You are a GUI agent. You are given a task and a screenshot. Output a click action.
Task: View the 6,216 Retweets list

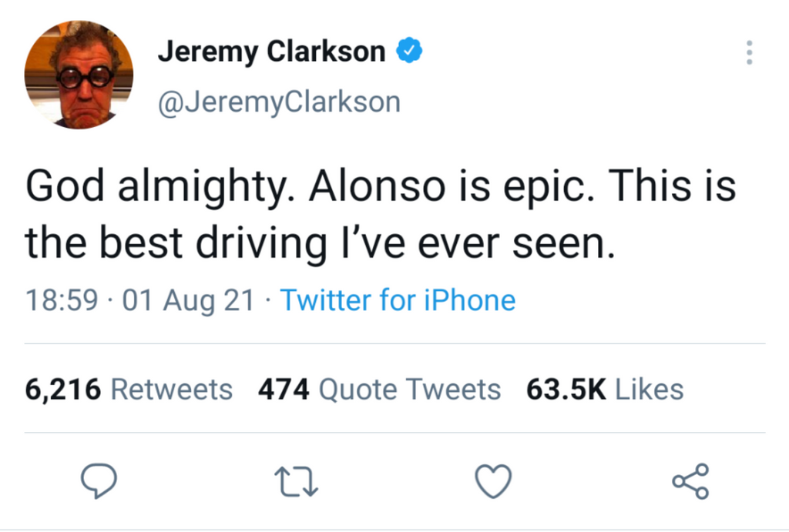[129, 390]
